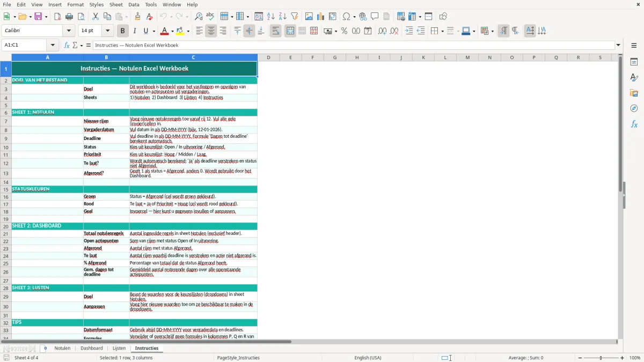The image size is (644, 362).
Task: Open the Format menu
Action: (75, 4)
